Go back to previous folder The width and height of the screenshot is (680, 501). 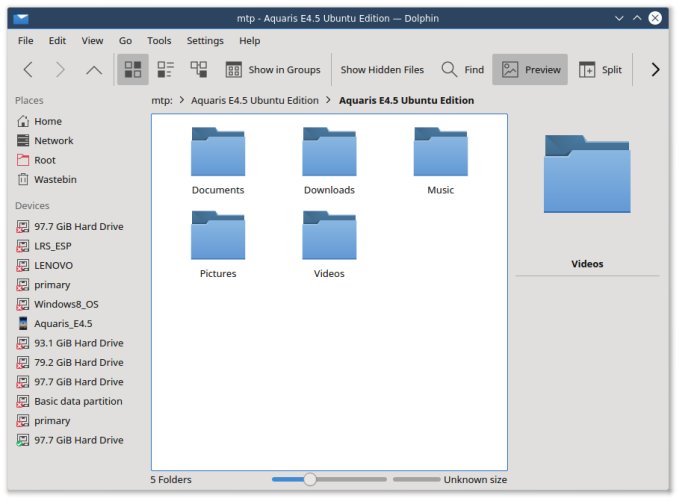(28, 70)
